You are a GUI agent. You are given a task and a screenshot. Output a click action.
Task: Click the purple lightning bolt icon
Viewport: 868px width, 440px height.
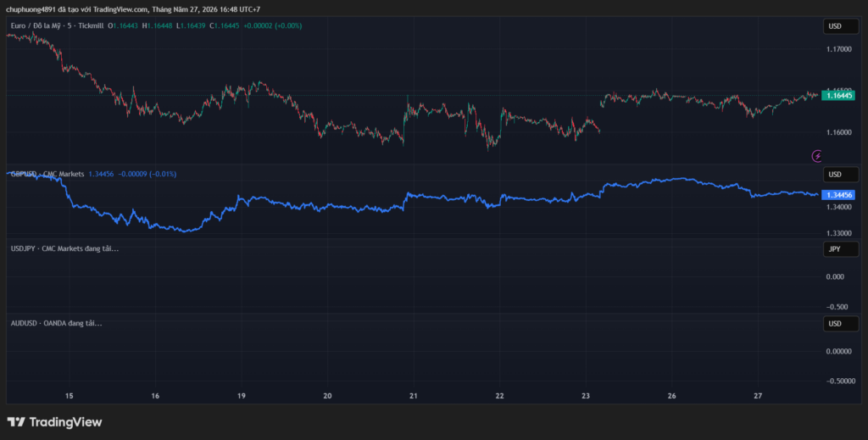pyautogui.click(x=817, y=156)
